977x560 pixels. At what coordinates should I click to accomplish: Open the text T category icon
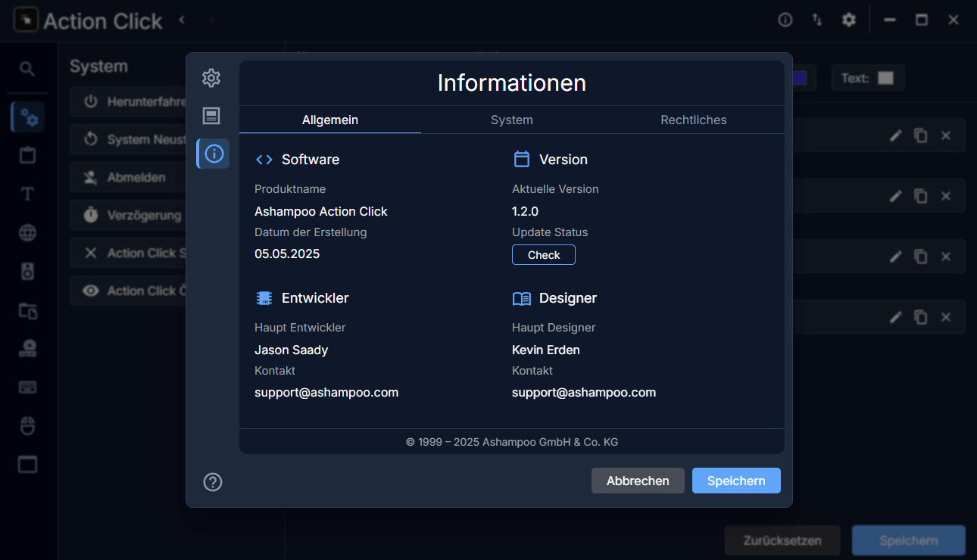(x=28, y=194)
